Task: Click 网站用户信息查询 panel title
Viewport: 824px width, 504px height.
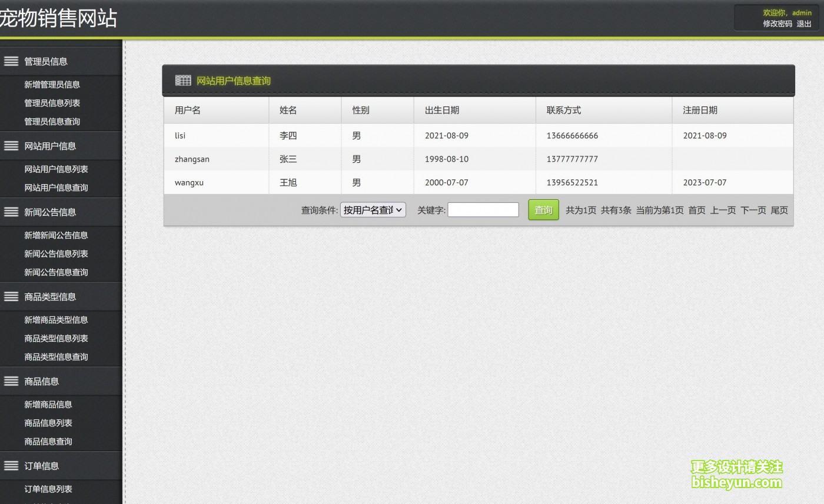Action: tap(234, 81)
